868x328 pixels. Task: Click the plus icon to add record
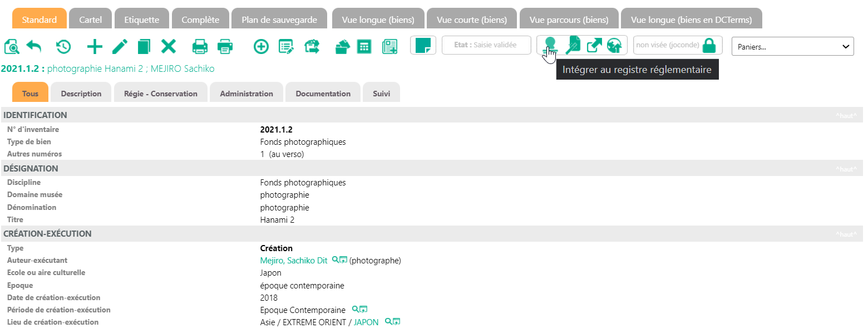[95, 46]
